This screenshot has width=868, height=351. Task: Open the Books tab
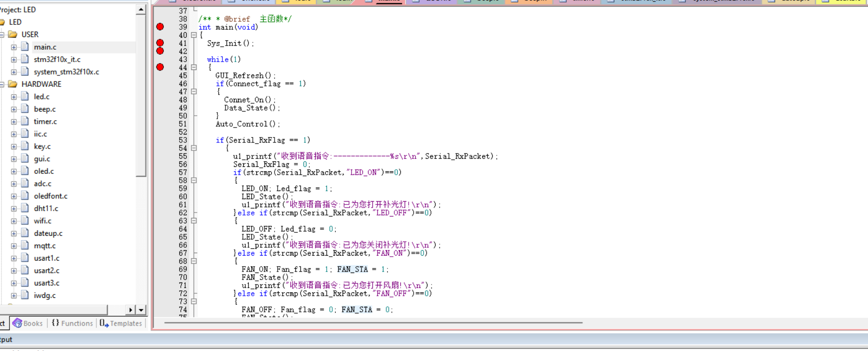click(x=28, y=323)
